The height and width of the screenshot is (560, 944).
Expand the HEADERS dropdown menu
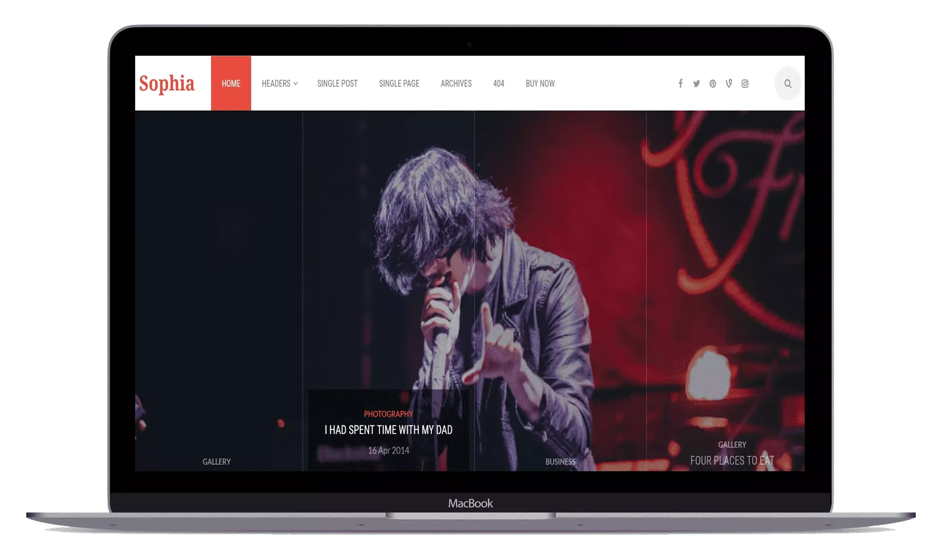click(x=279, y=83)
